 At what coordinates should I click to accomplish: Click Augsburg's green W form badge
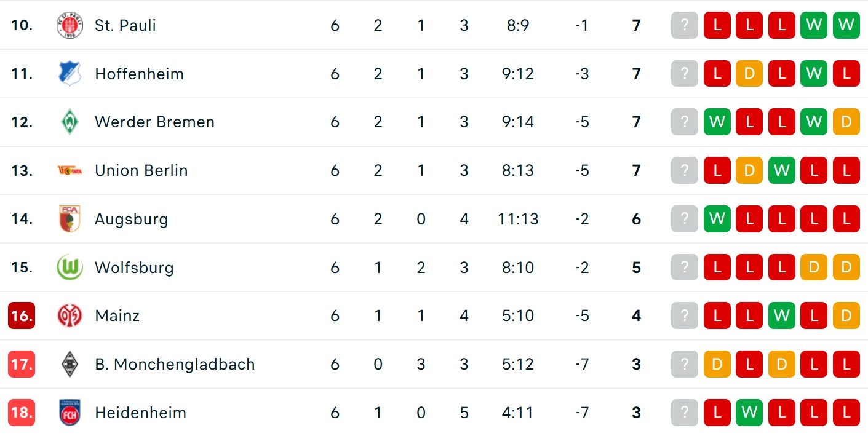717,219
